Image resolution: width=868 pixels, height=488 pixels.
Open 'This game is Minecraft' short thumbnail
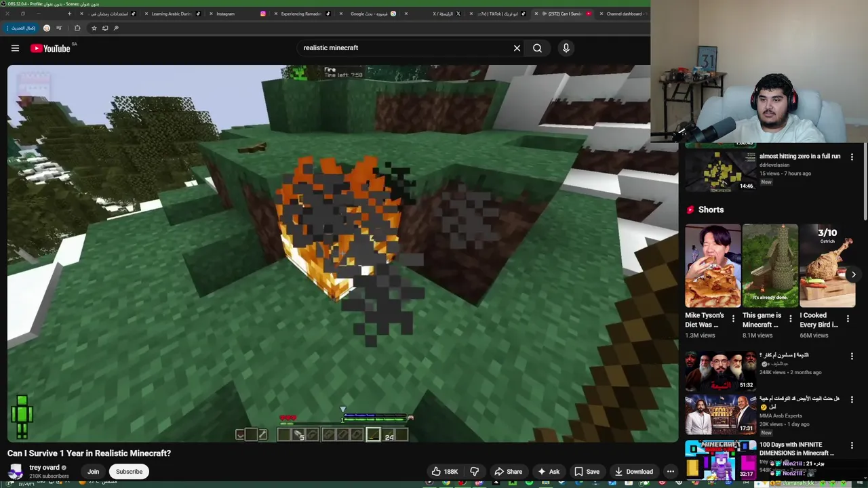(x=770, y=266)
